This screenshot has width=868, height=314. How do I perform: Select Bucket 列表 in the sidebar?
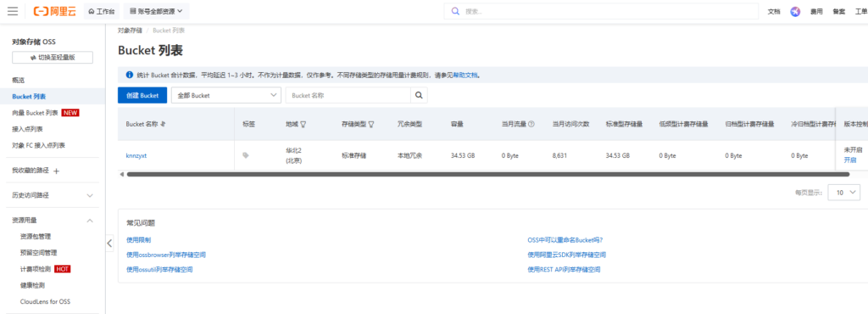[29, 97]
